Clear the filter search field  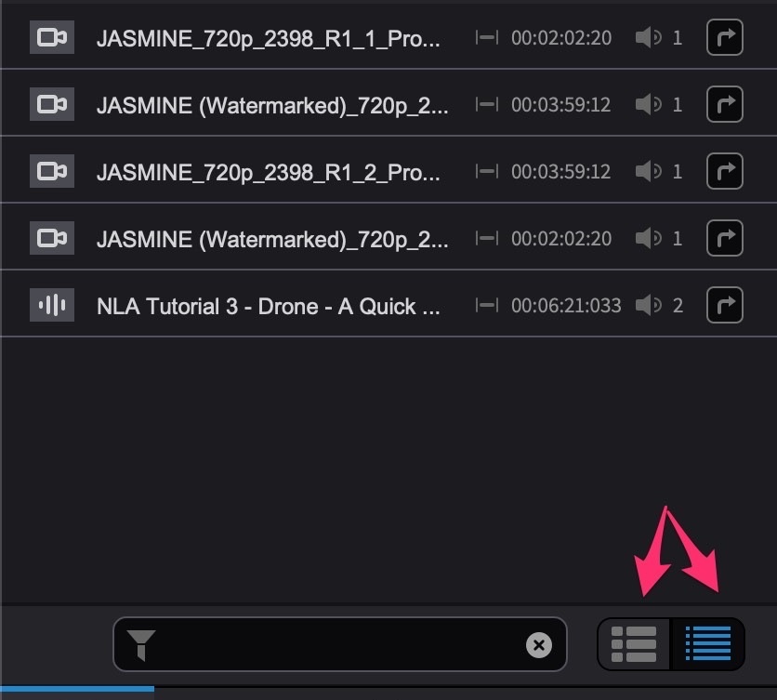[x=539, y=645]
